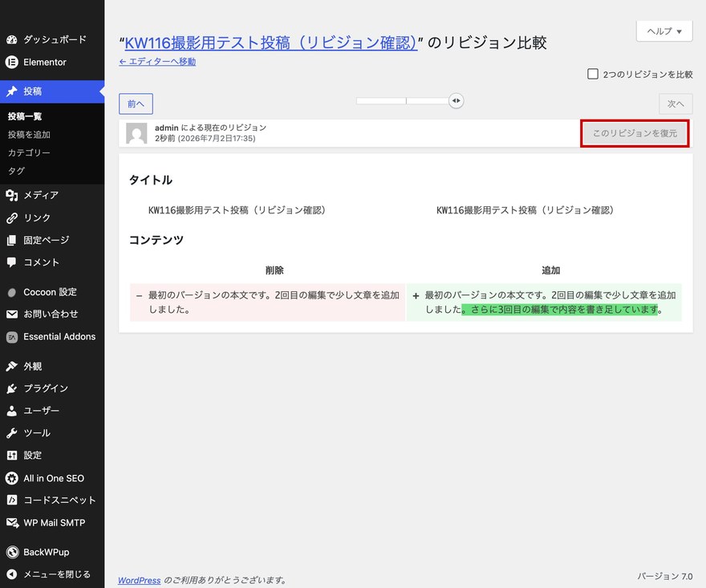Follow the ← エディターへ移動 link
Viewport: 706px width, 588px height.
[x=157, y=62]
